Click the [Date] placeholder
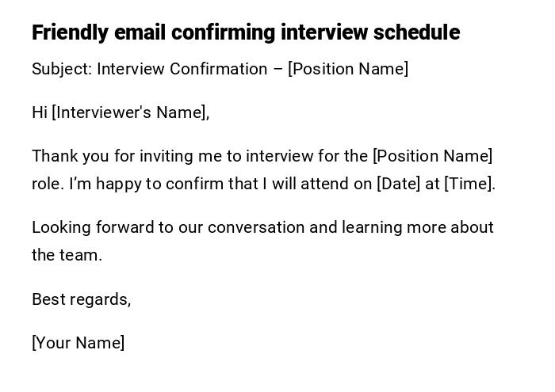The image size is (555, 392). click(x=398, y=184)
